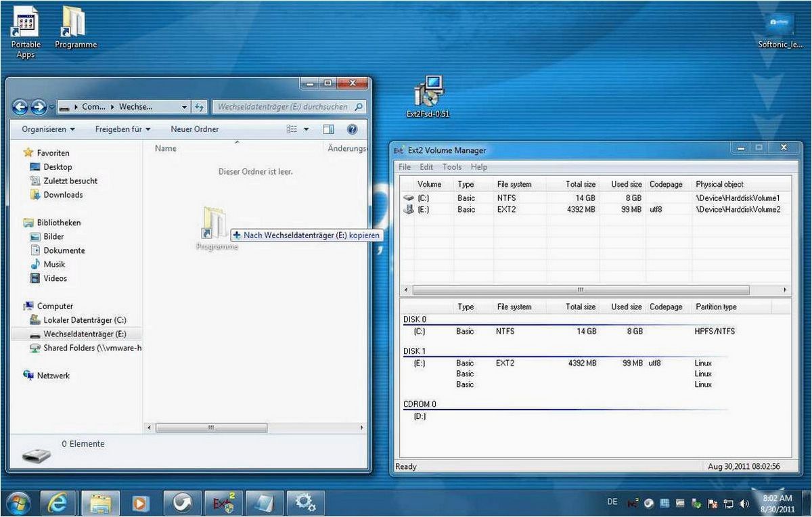Select the row with \Device\HarddiskVolume2
Image resolution: width=812 pixels, height=517 pixels.
tap(594, 210)
